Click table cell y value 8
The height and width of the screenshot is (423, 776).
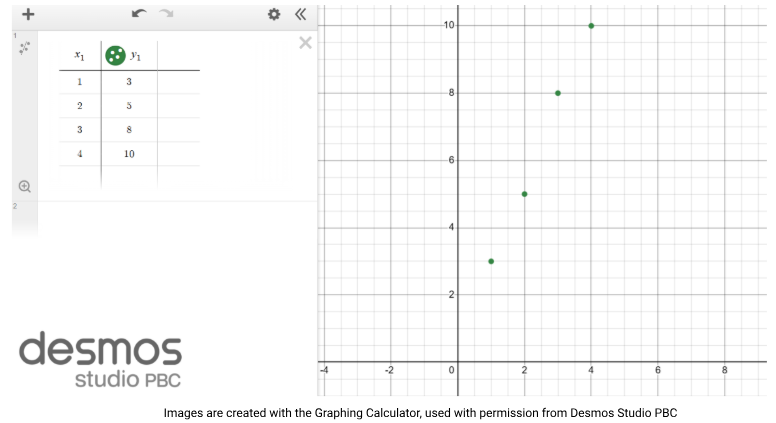[x=129, y=130]
